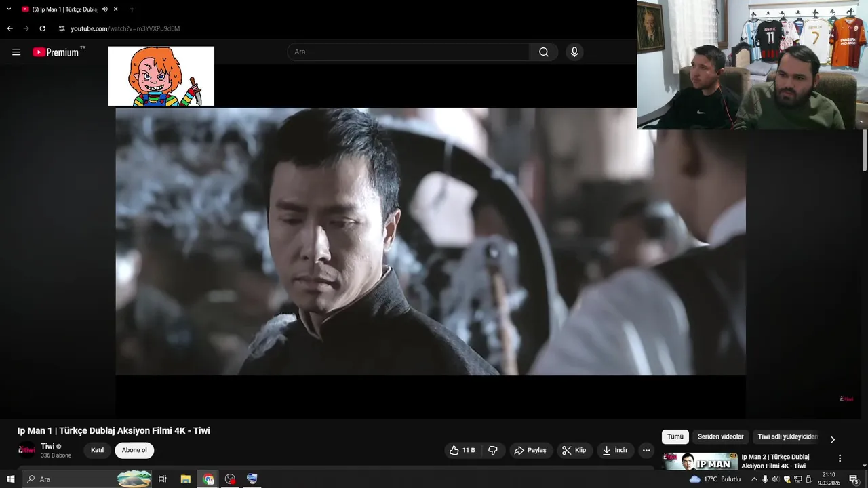This screenshot has width=868, height=488.
Task: Share the video via Paylaş
Action: tap(530, 450)
